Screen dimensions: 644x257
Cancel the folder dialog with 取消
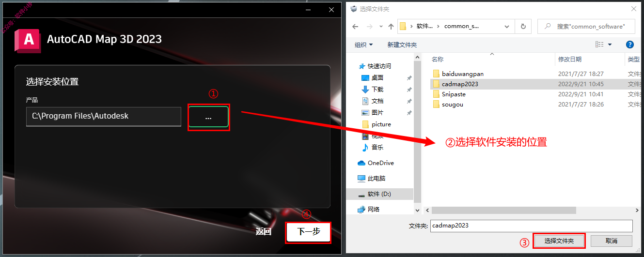[612, 241]
